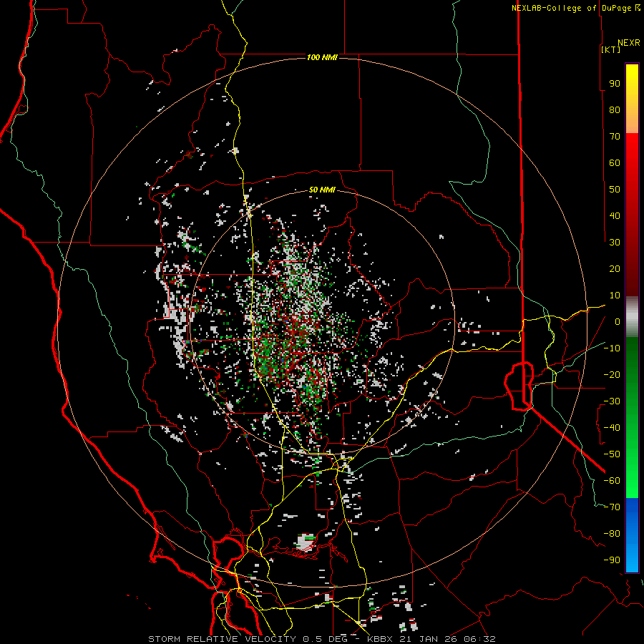Click the -30 value on the velocity scale

click(x=612, y=401)
